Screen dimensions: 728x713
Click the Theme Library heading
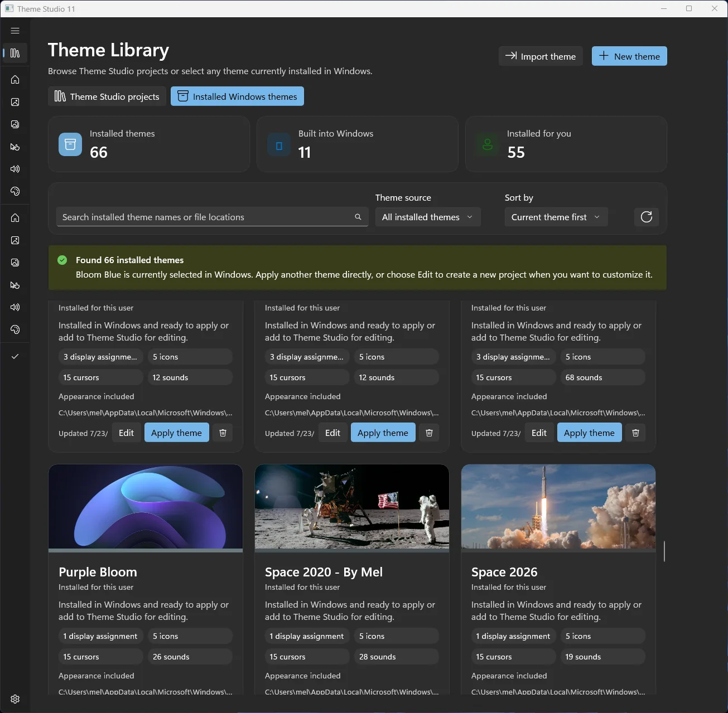[108, 50]
